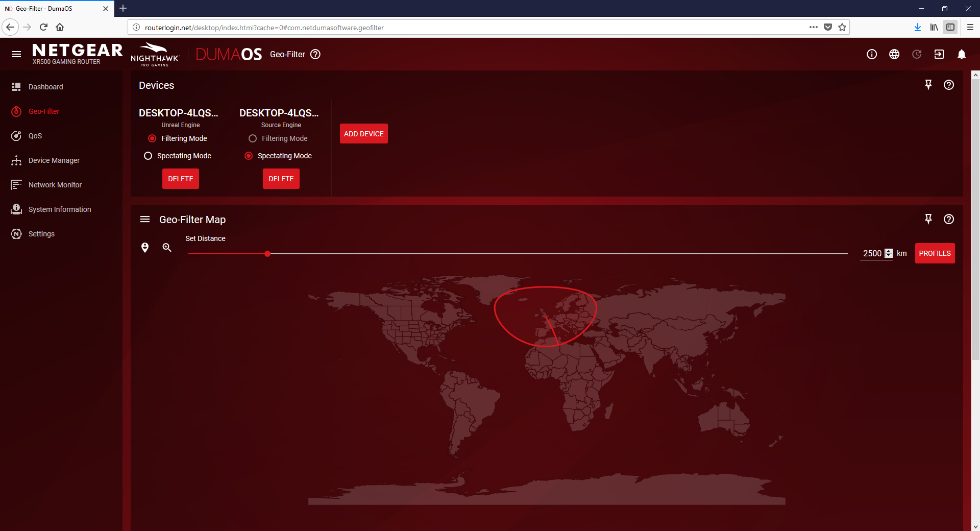Click the Pocket save icon in the address bar
The height and width of the screenshot is (531, 980).
coord(828,27)
